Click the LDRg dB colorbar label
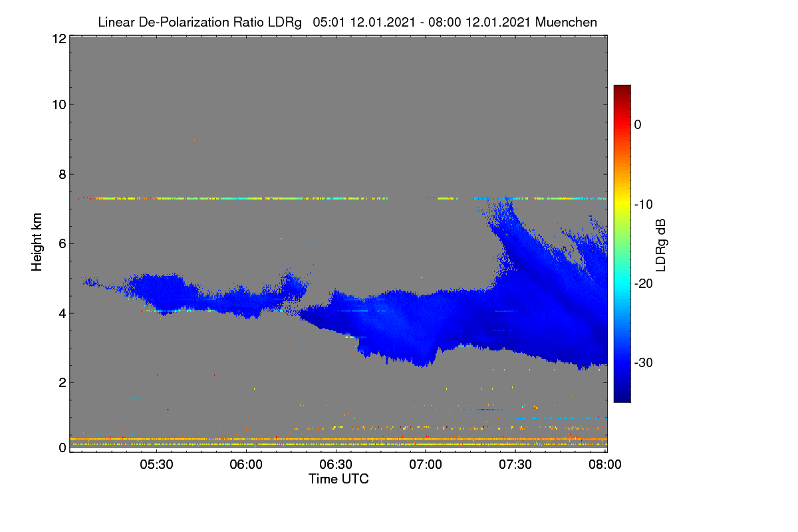 coord(661,244)
